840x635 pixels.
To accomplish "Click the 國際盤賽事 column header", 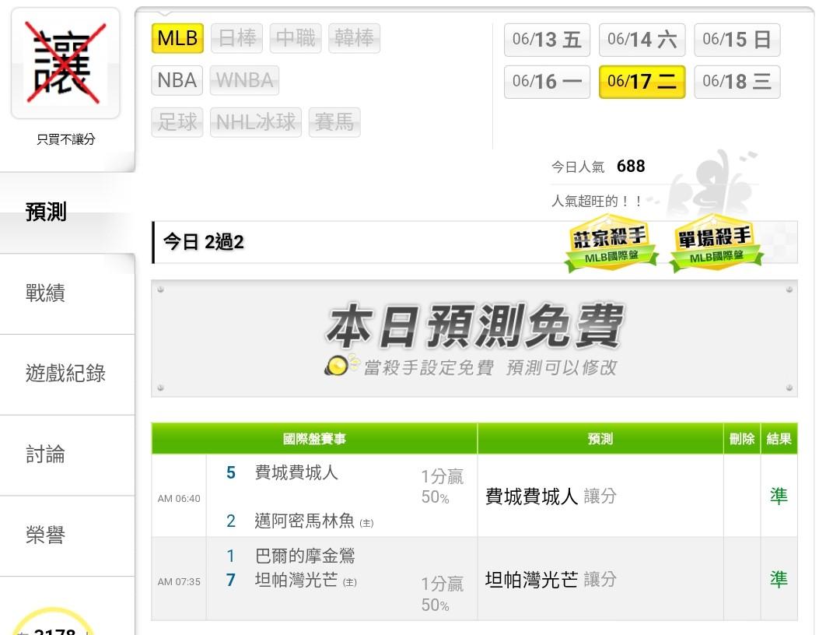I will 314,439.
